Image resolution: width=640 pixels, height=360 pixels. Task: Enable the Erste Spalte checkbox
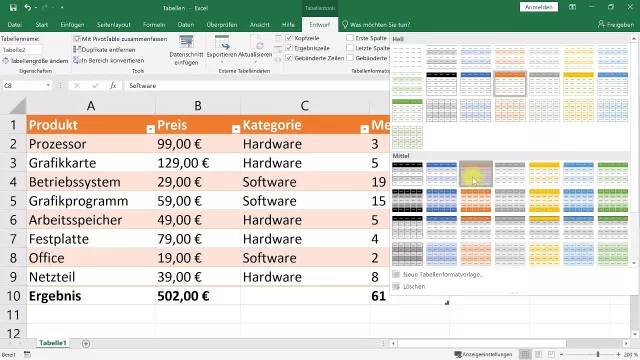tap(350, 38)
